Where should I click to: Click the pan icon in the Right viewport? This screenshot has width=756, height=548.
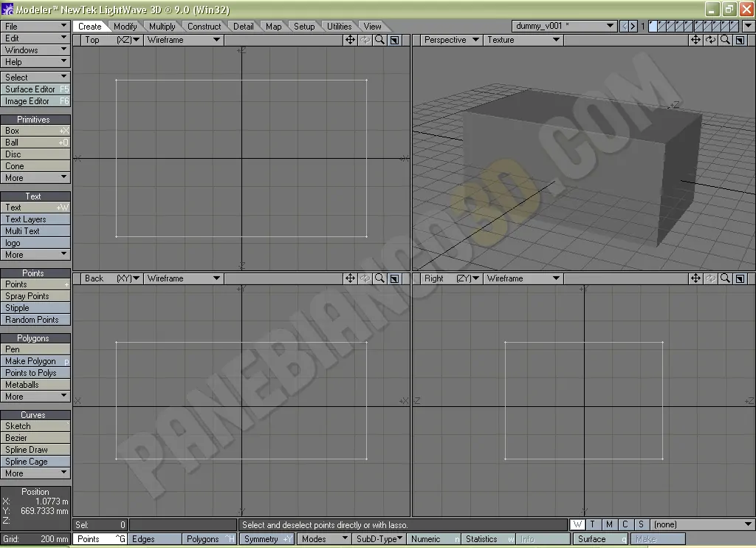695,278
